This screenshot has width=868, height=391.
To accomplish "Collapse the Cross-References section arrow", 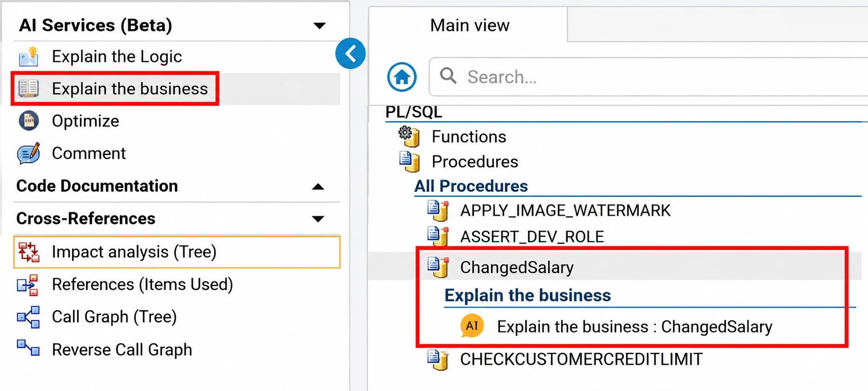I will [318, 219].
